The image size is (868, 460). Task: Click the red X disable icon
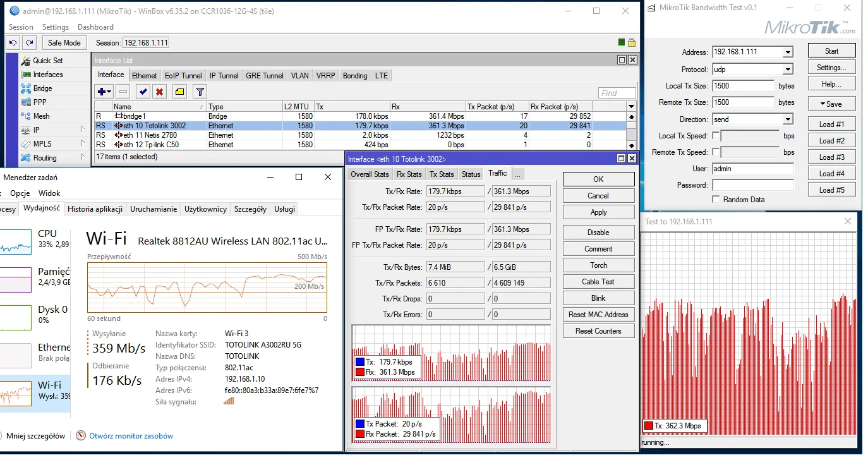pos(160,92)
